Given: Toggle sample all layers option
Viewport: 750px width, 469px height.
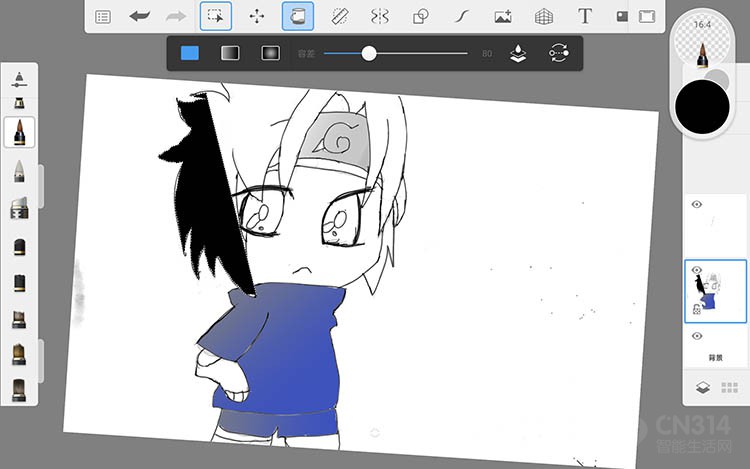Looking at the screenshot, I should click(x=518, y=54).
